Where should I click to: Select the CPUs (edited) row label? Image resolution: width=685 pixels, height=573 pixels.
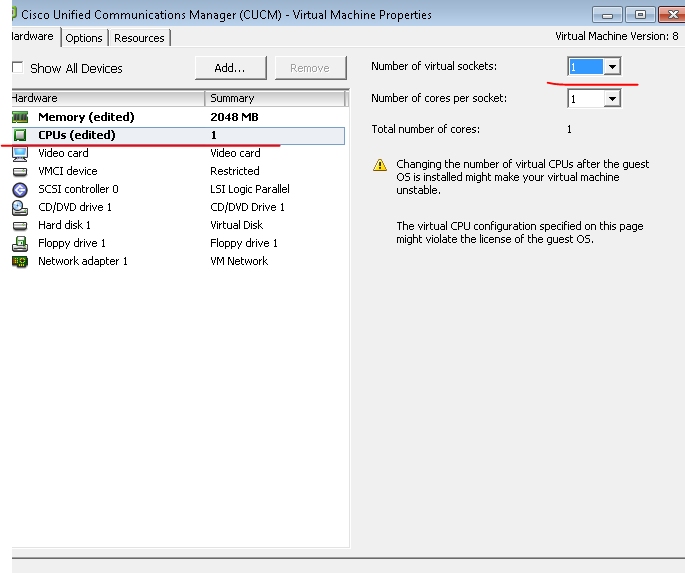(77, 135)
